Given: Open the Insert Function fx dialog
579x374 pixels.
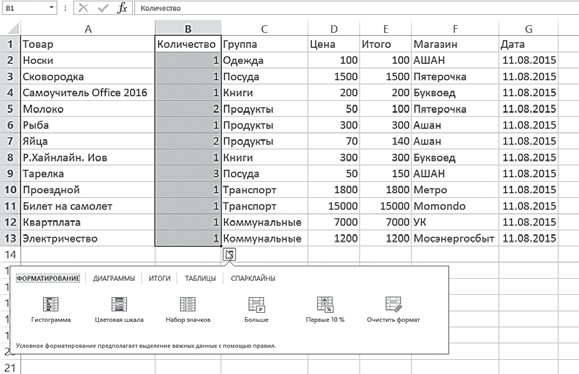Looking at the screenshot, I should (122, 8).
